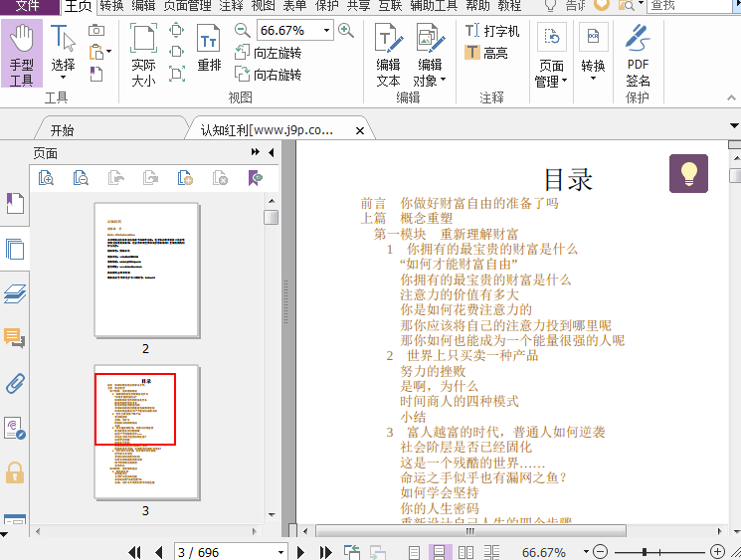The image size is (741, 560).
Task: Click the page number field 3 / 696
Action: tap(231, 552)
